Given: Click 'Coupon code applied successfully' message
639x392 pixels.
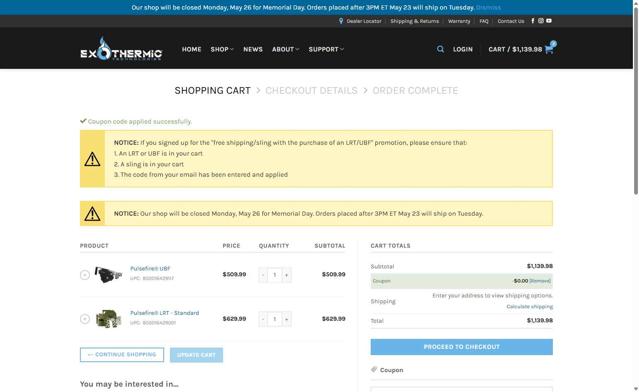Looking at the screenshot, I should 139,121.
